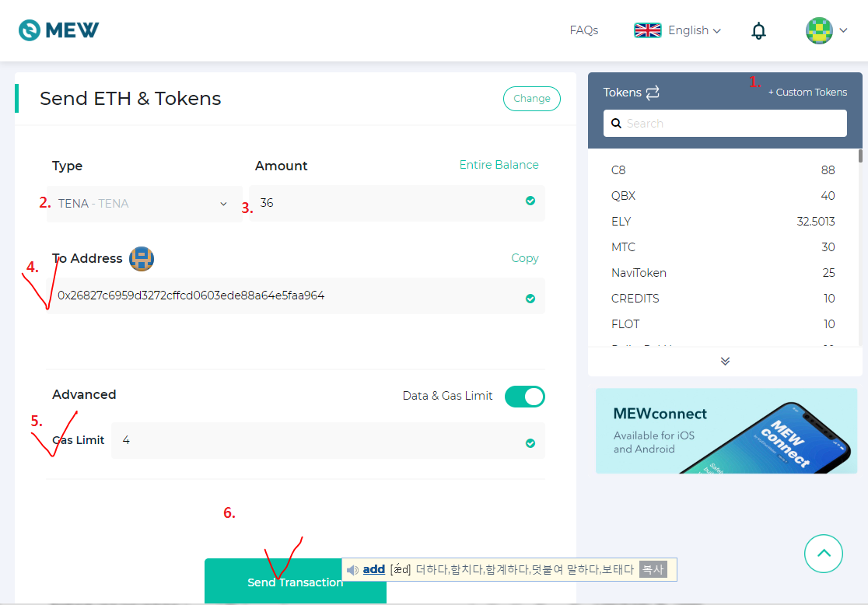Select the MTC token row
The width and height of the screenshot is (868, 605).
click(x=723, y=247)
